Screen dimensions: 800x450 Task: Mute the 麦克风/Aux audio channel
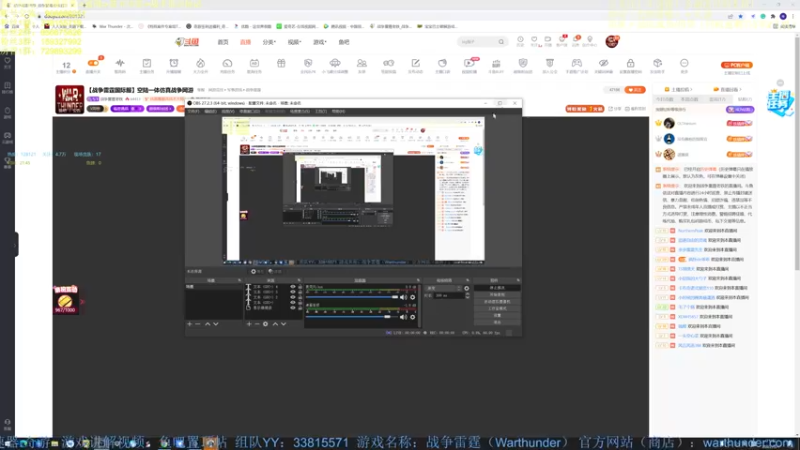tap(403, 297)
